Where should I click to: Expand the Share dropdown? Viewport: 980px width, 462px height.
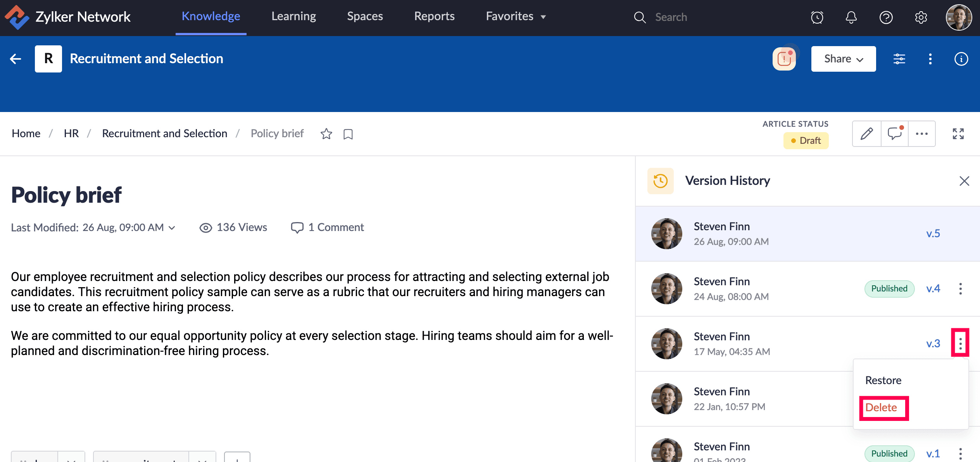843,59
